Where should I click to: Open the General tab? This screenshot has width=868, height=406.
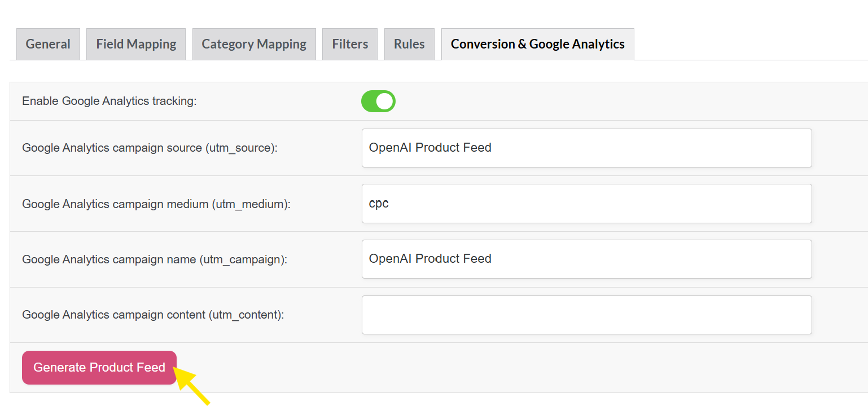tap(48, 44)
